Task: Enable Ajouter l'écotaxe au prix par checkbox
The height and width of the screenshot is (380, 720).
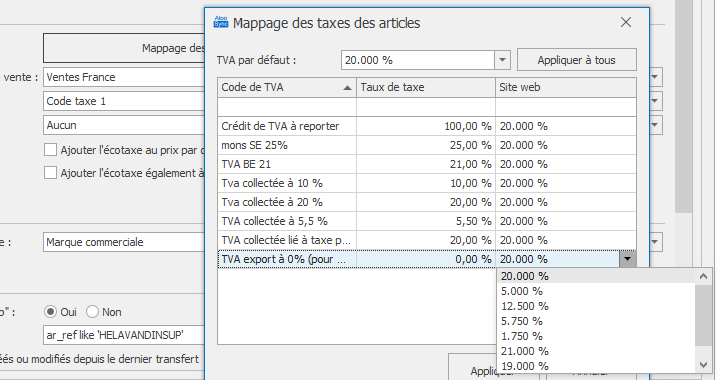Action: click(51, 150)
